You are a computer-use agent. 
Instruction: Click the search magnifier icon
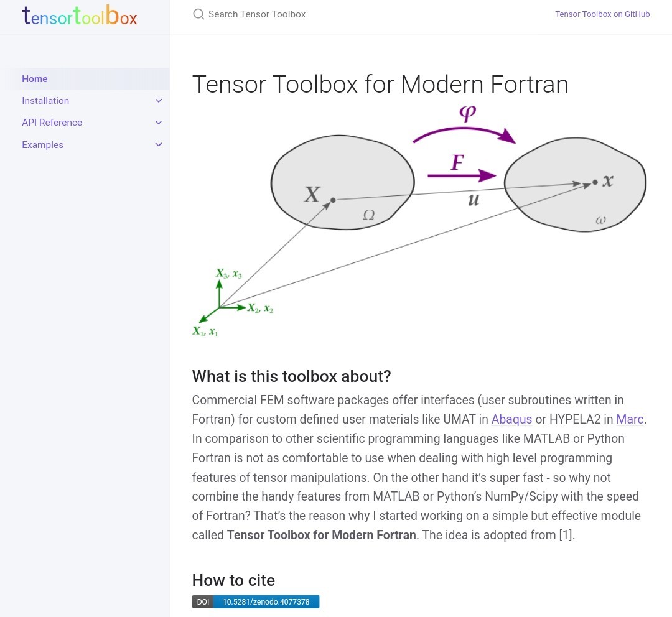coord(198,14)
